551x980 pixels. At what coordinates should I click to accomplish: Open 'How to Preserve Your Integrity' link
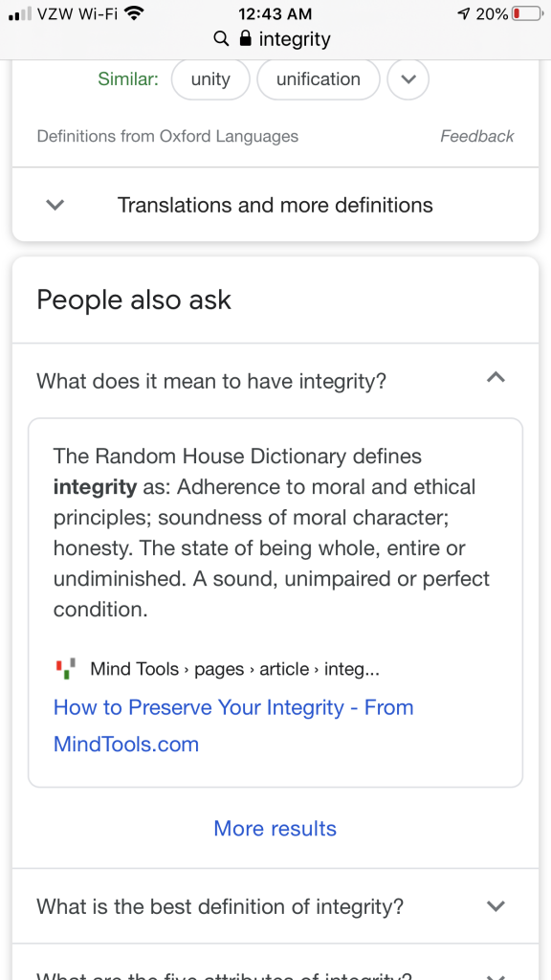233,725
